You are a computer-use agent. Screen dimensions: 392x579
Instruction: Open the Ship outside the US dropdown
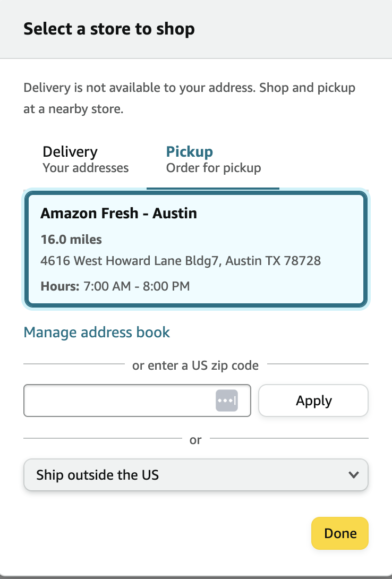tap(195, 475)
